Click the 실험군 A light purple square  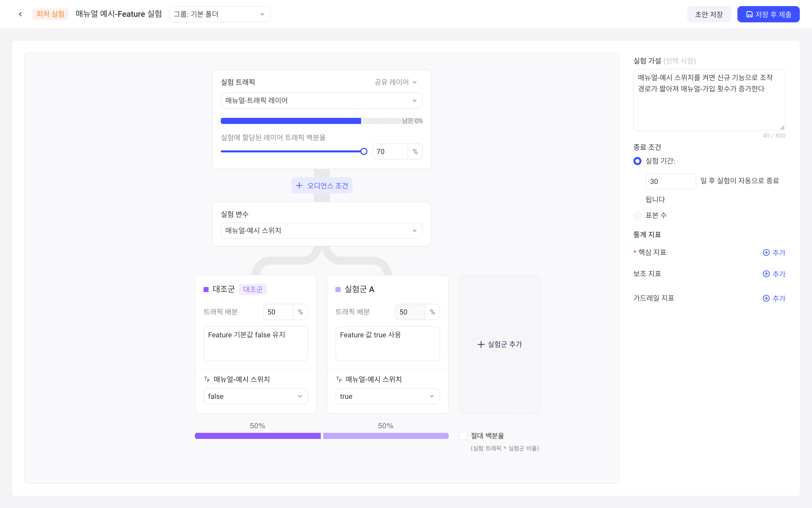click(x=338, y=289)
